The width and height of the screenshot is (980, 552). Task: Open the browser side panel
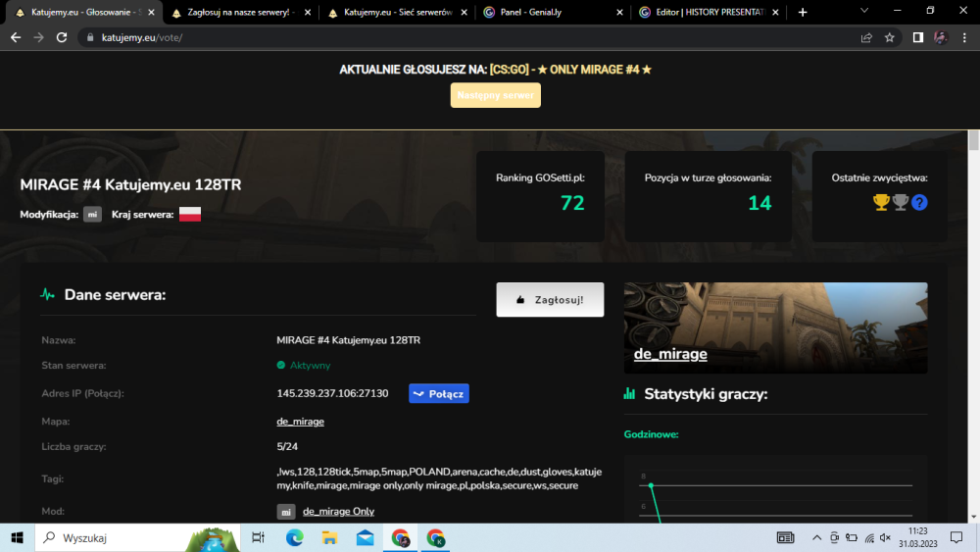[x=917, y=37]
